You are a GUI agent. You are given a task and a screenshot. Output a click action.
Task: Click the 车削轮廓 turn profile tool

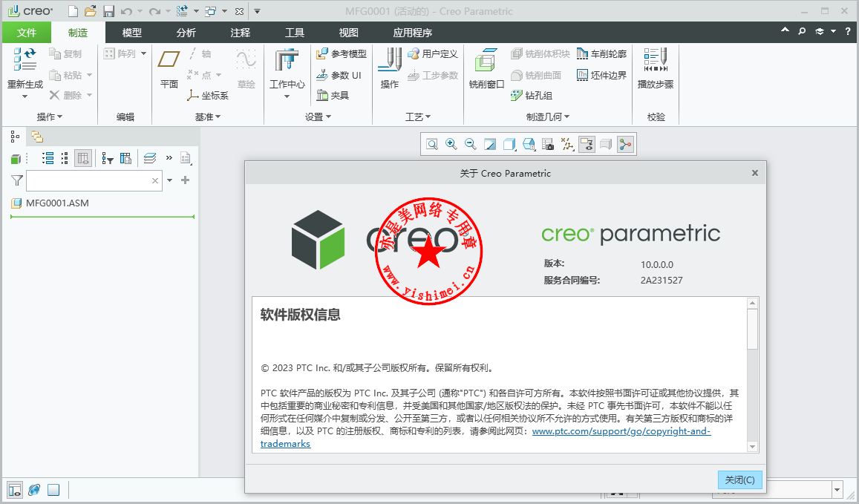pos(601,53)
